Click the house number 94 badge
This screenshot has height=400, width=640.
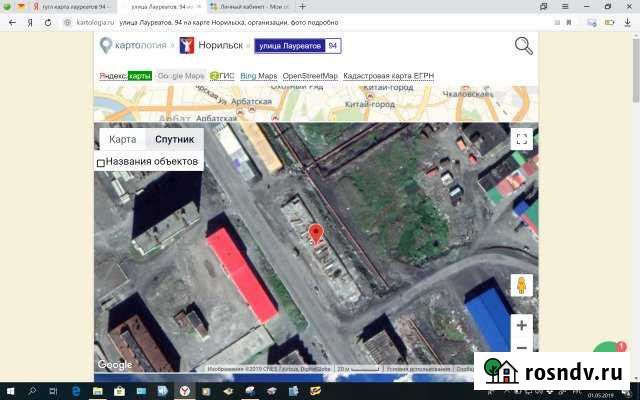click(333, 46)
